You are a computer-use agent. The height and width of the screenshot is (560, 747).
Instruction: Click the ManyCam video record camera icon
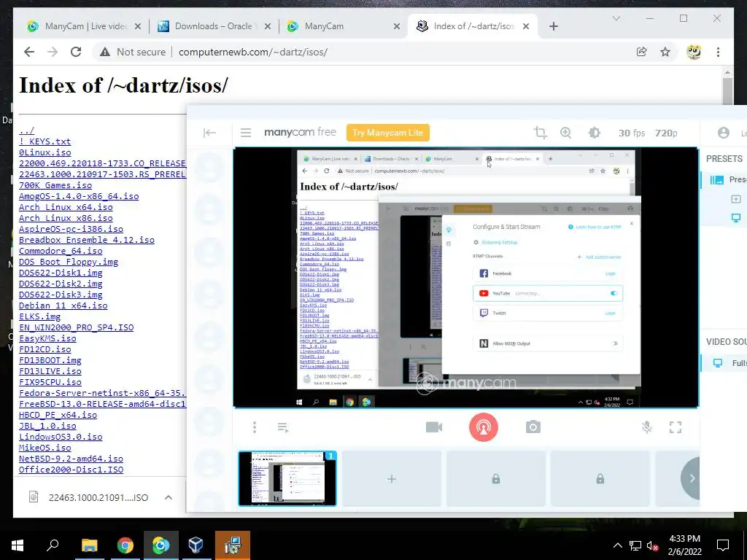pyautogui.click(x=434, y=427)
